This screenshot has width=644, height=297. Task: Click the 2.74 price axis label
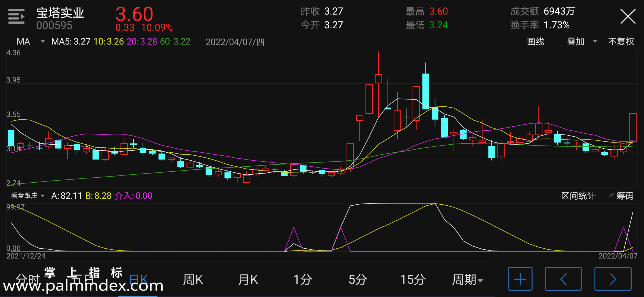13,183
